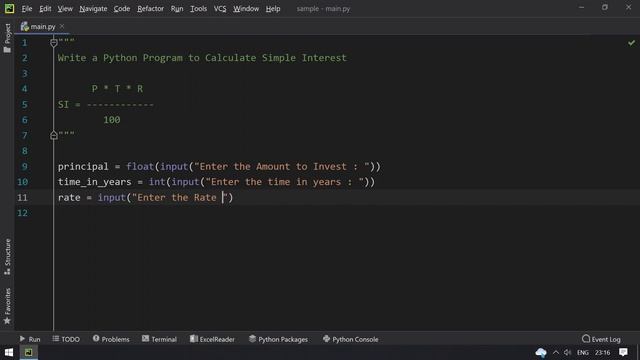Open the Python Packages tool window

(278, 339)
